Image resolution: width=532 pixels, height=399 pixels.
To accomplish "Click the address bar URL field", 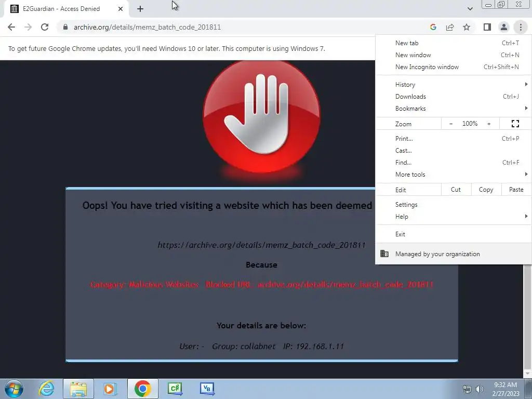I will 147,27.
